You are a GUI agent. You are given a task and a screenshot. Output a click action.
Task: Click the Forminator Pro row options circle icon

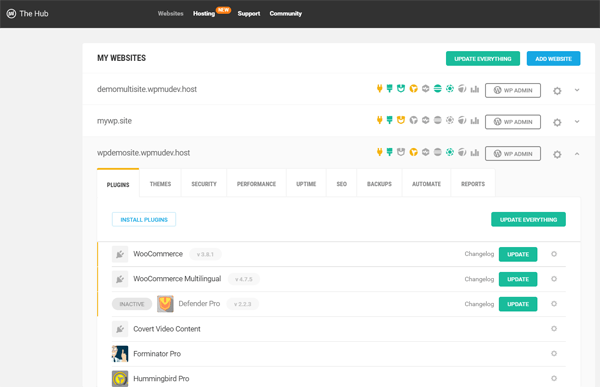pyautogui.click(x=554, y=353)
